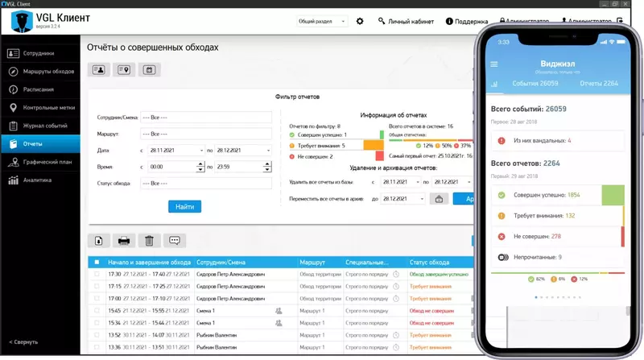Screen dimensions: 644x360
Task: Click the trash delete reports icon
Action: click(149, 239)
